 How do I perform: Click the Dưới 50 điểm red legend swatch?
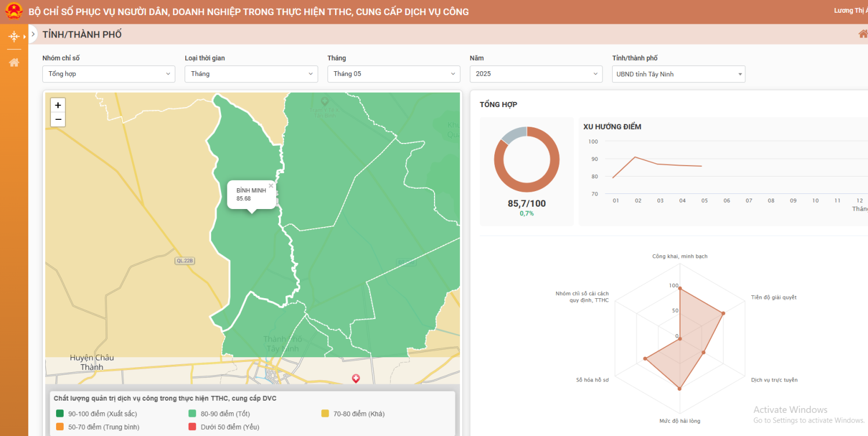click(192, 427)
